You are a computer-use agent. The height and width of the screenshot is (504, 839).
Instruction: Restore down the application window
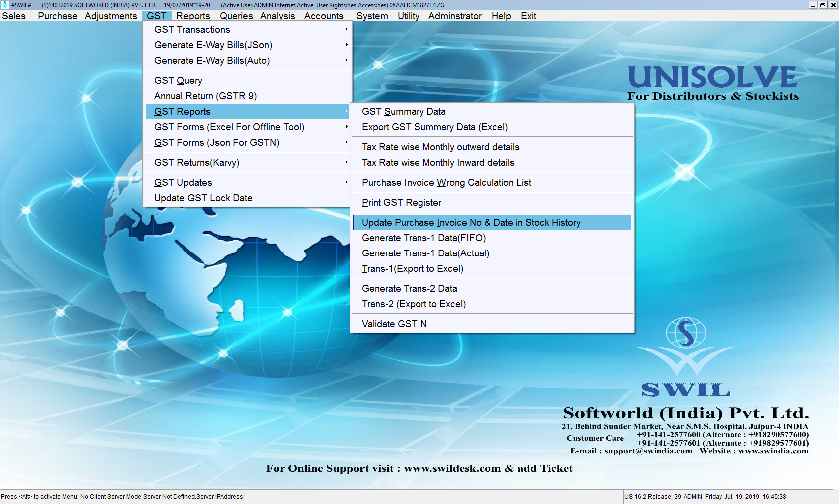point(823,5)
